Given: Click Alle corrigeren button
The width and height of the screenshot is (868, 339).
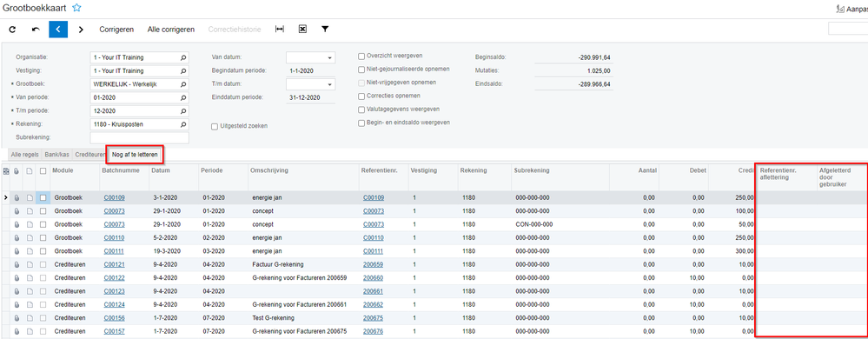Looking at the screenshot, I should (x=171, y=30).
